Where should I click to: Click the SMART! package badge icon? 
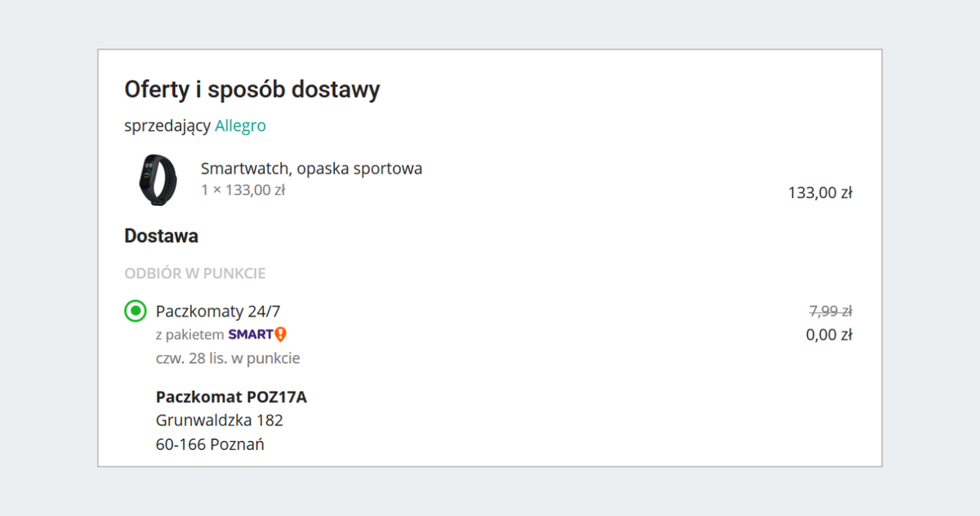[258, 333]
